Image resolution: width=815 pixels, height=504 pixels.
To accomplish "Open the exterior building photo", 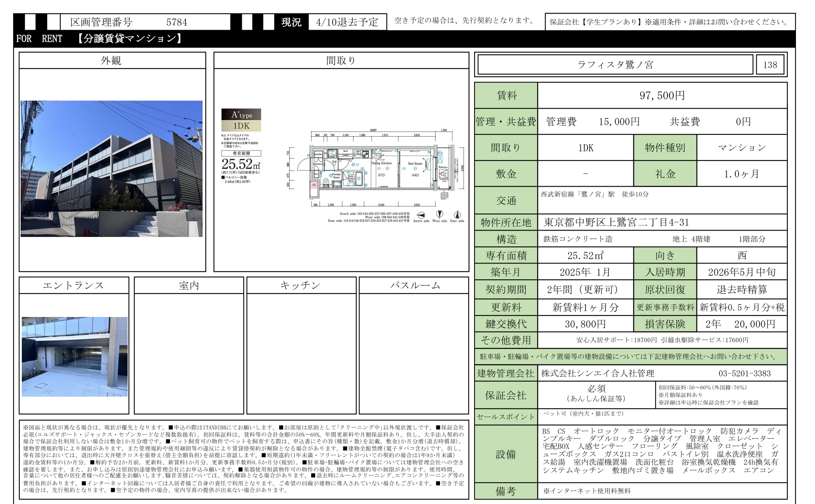I will [x=111, y=169].
